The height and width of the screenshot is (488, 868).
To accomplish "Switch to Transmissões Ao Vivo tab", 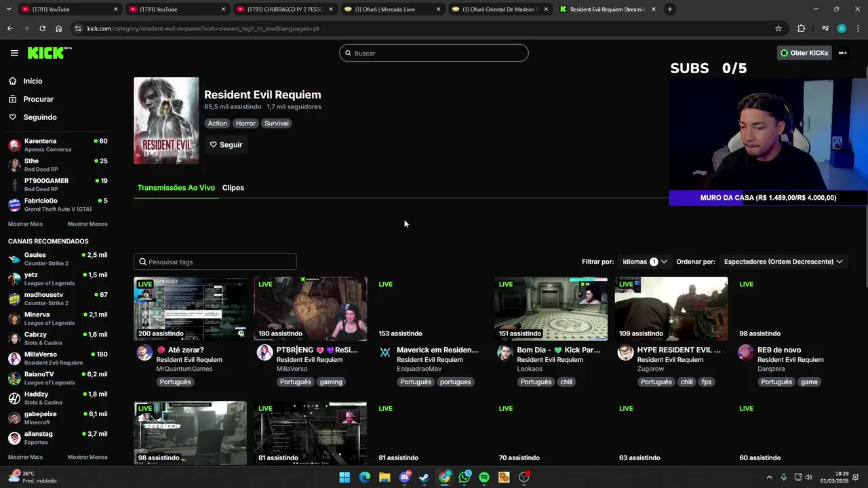I will [x=176, y=188].
